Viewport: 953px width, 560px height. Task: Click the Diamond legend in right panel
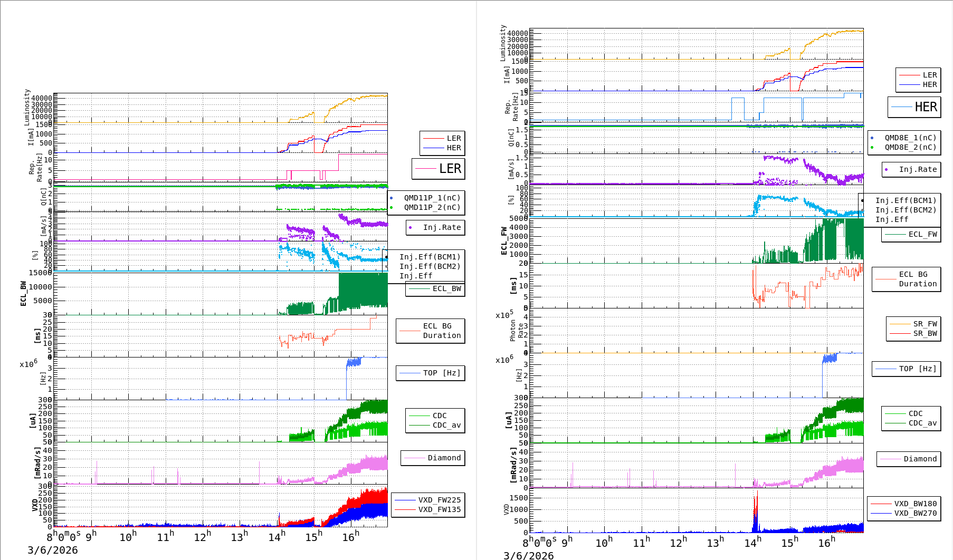pyautogui.click(x=909, y=459)
